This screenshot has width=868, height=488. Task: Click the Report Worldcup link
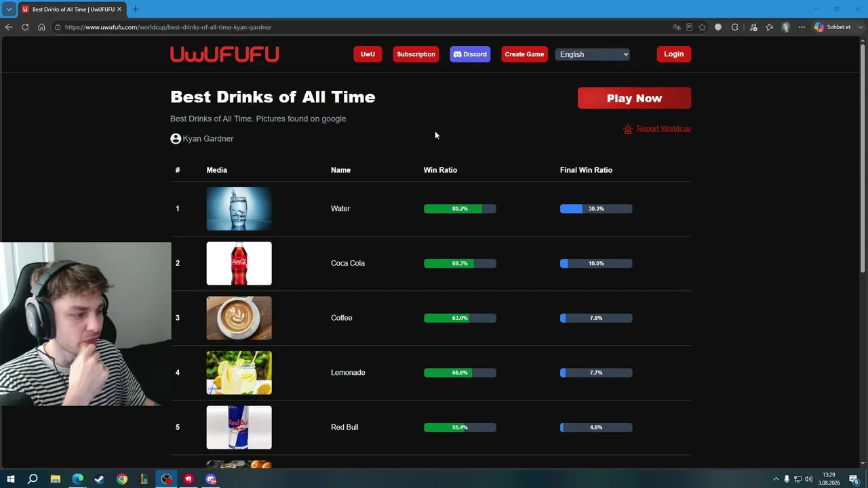click(x=664, y=129)
